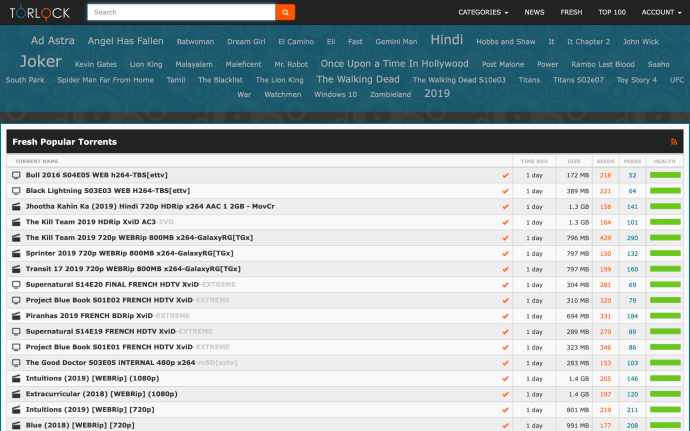Screen dimensions: 690x431
Task: Open the RSS feed icon
Action: pos(674,142)
